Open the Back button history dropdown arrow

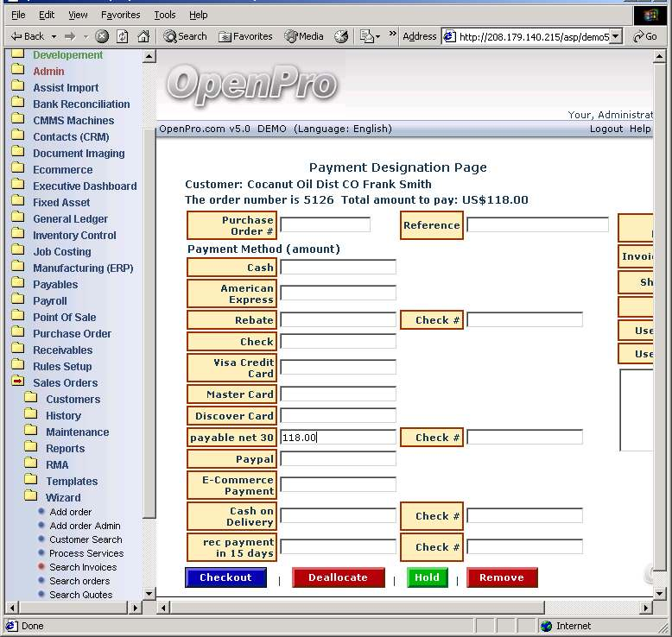click(54, 36)
